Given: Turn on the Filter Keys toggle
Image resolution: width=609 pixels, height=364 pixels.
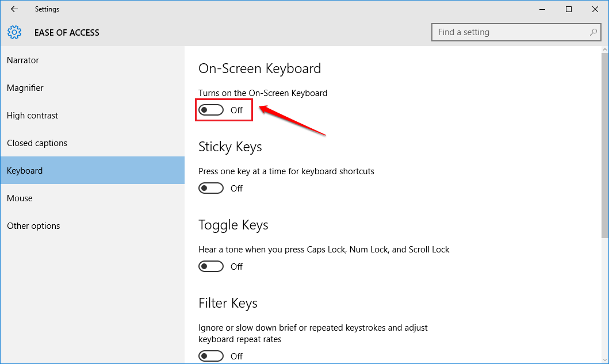Looking at the screenshot, I should click(211, 355).
